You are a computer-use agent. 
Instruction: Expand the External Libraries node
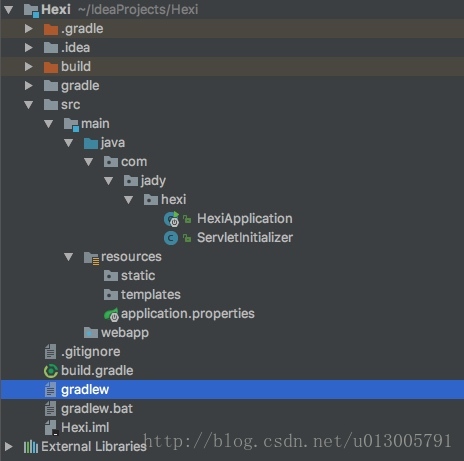point(9,447)
